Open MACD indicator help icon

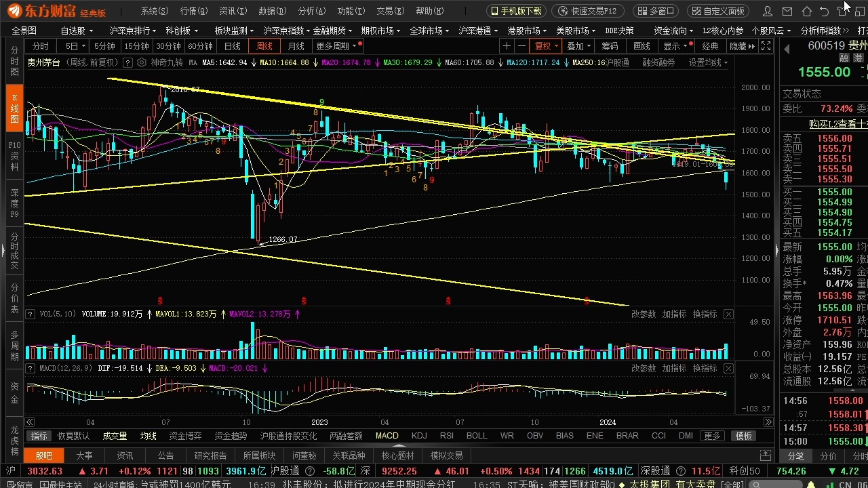click(x=31, y=368)
